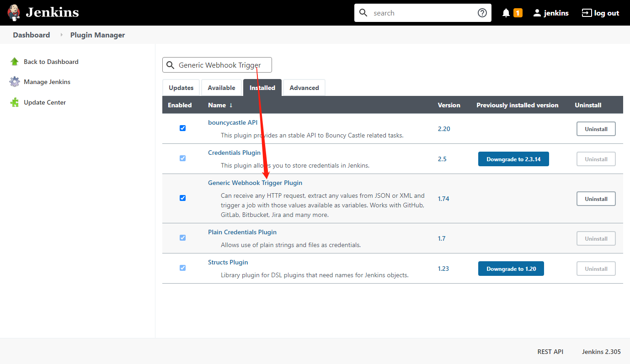Open Update Center sidebar link
The image size is (630, 364).
tap(45, 102)
